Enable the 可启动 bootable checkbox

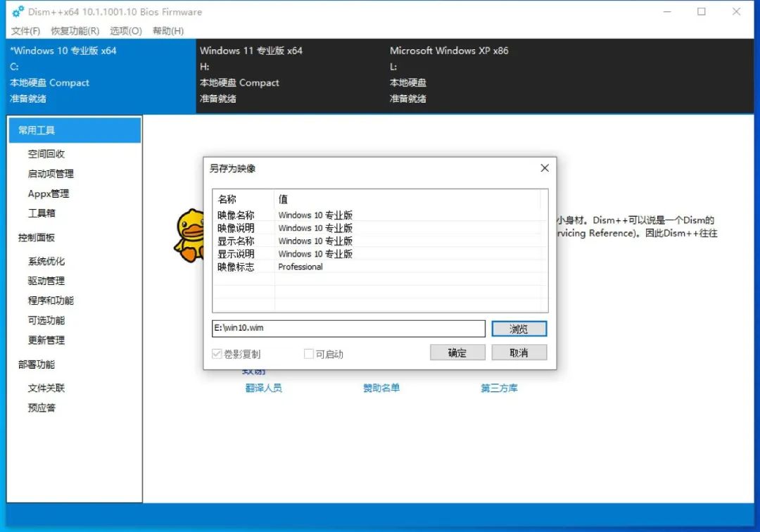click(308, 354)
